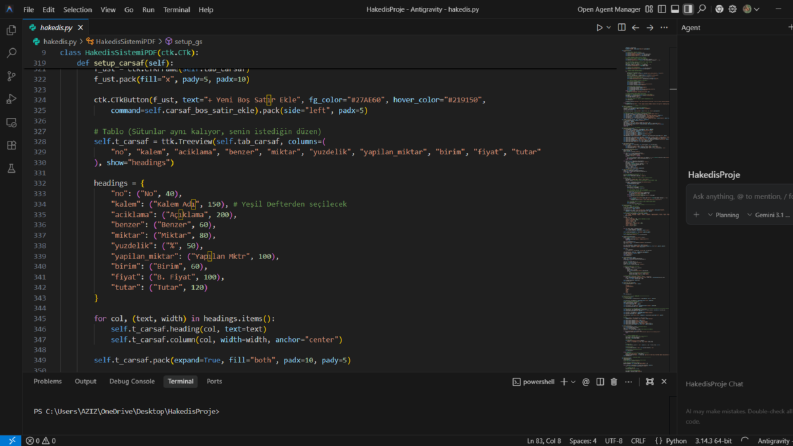Switch to the Debug Console tab
Image resolution: width=793 pixels, height=446 pixels.
pos(132,381)
